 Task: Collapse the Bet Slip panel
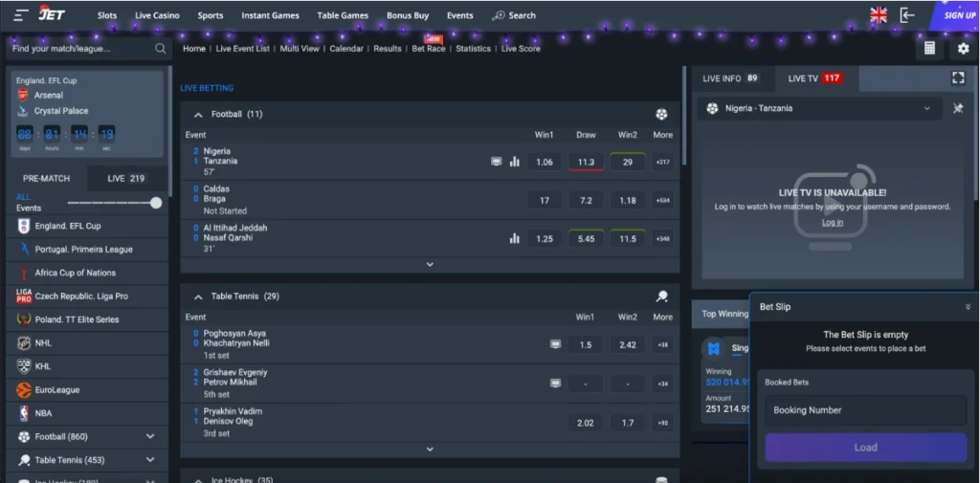968,307
